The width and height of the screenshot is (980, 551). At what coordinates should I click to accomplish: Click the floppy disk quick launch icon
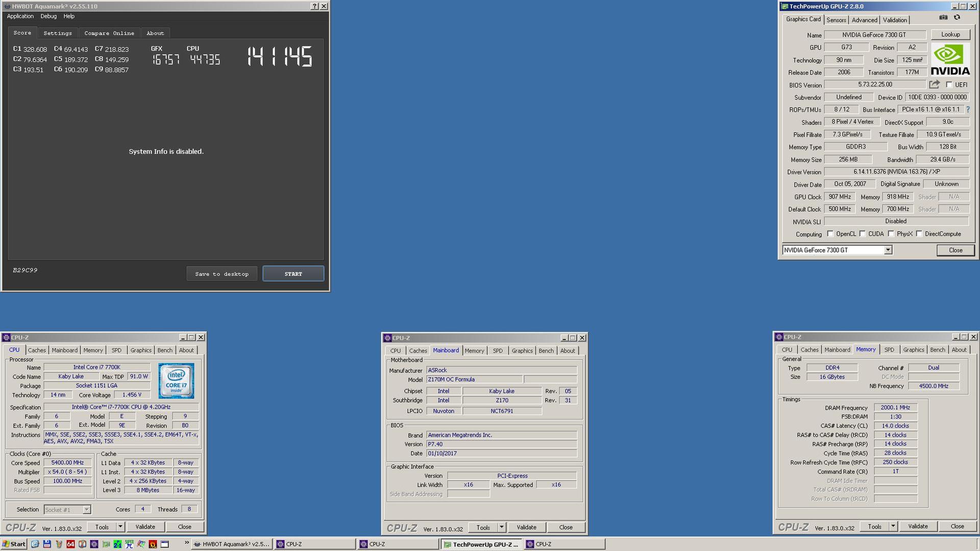[x=47, y=544]
